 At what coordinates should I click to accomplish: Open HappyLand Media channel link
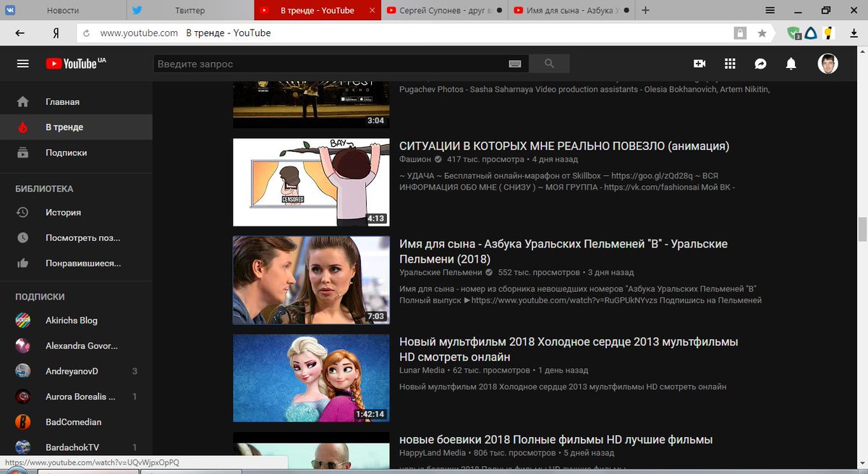[x=433, y=453]
